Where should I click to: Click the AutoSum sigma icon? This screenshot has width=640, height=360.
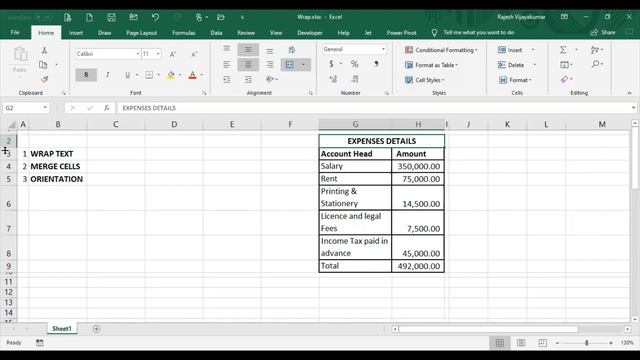(563, 50)
